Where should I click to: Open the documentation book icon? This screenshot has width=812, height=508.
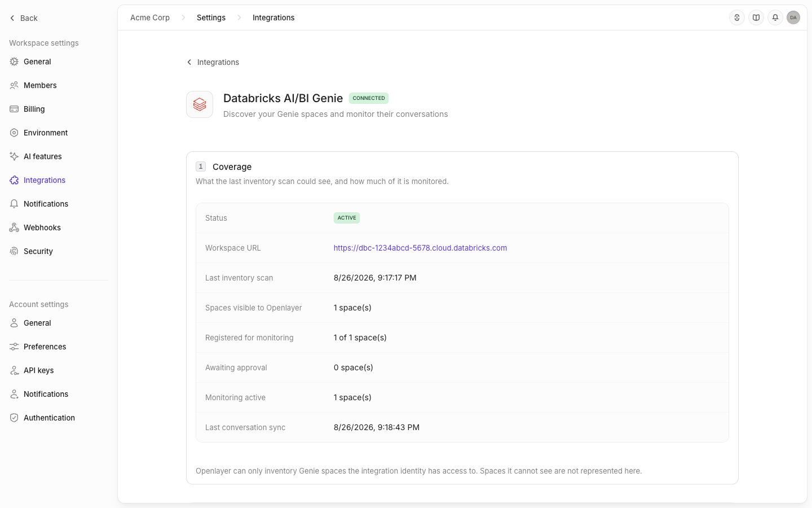756,17
